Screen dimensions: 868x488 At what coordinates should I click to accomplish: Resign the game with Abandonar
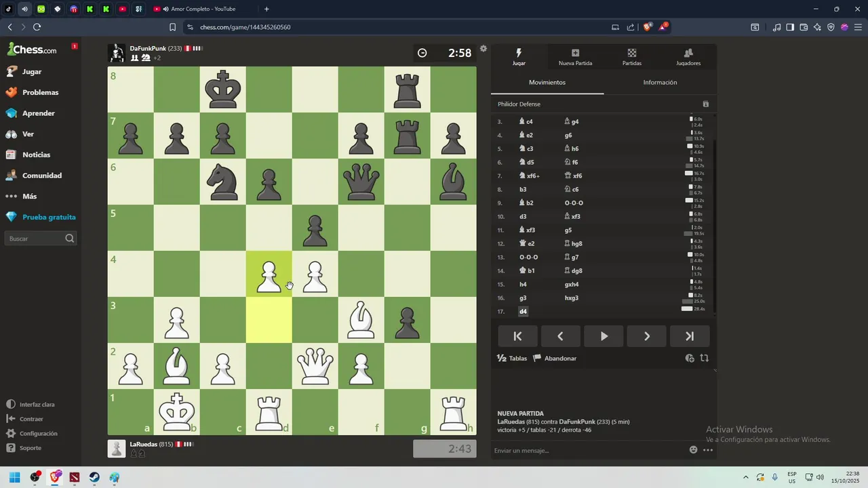[x=555, y=359]
